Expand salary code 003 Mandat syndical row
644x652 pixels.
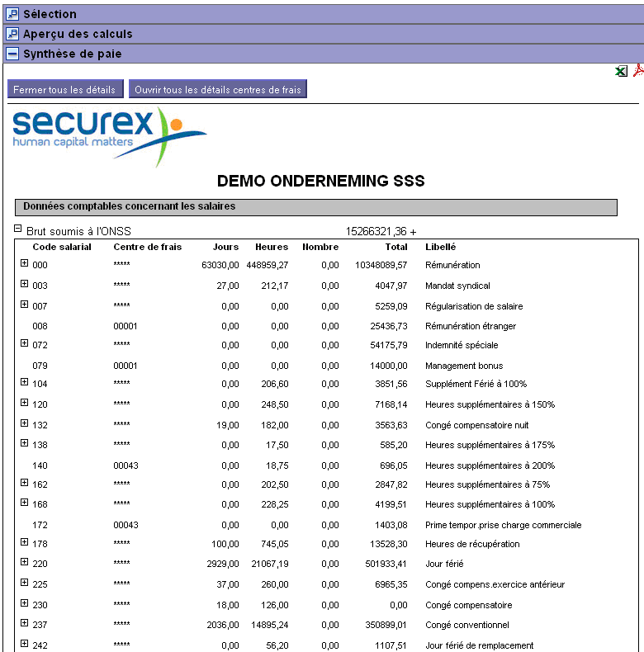(x=24, y=284)
